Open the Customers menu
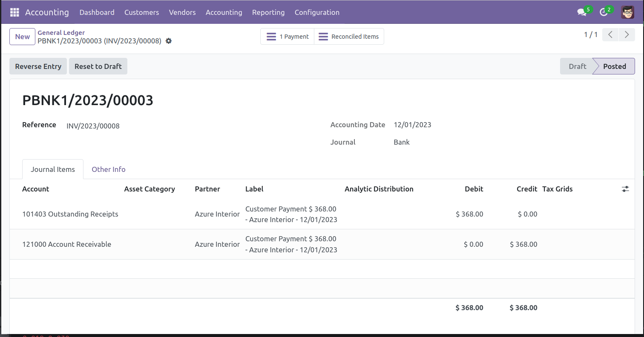The height and width of the screenshot is (337, 644). 141,12
